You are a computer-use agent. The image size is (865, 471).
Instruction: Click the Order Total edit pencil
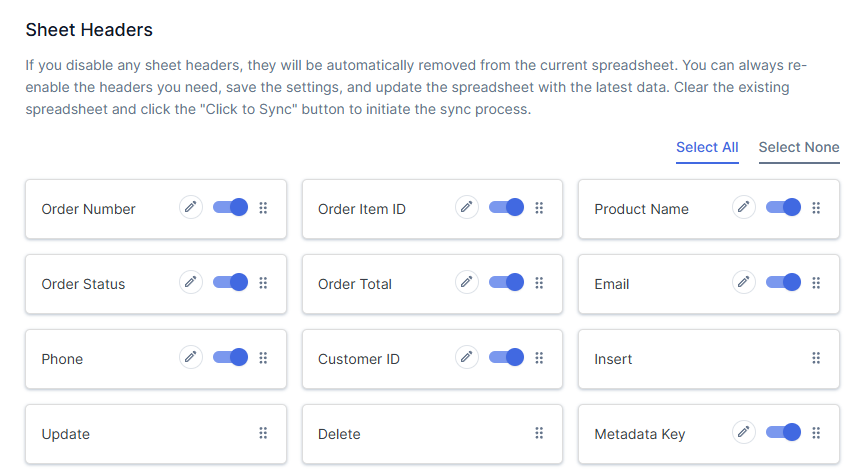[x=467, y=282]
